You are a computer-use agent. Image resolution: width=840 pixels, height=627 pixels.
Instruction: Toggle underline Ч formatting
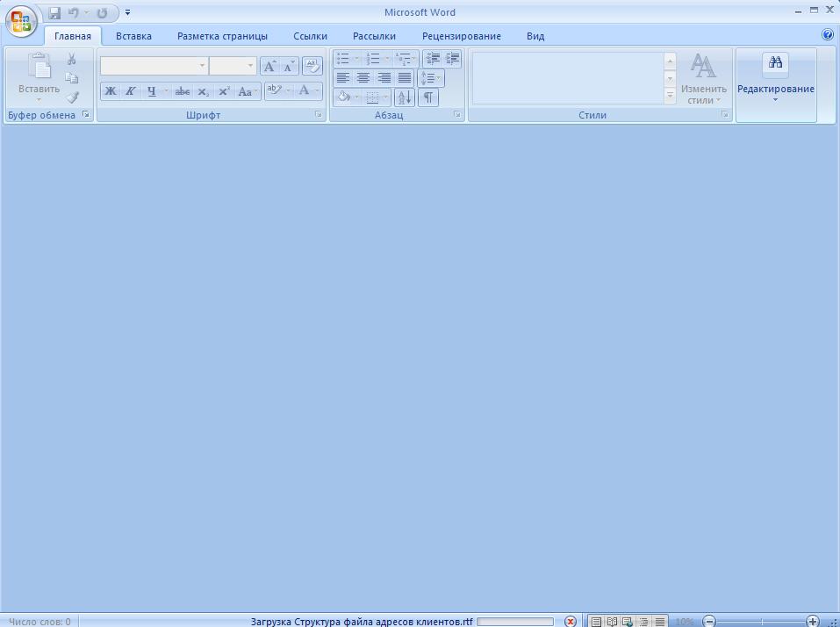pos(152,91)
